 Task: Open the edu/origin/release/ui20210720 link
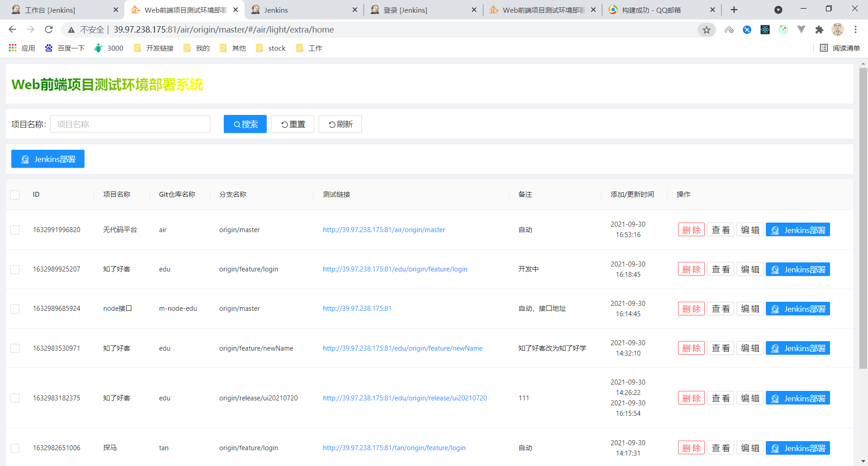(405, 398)
